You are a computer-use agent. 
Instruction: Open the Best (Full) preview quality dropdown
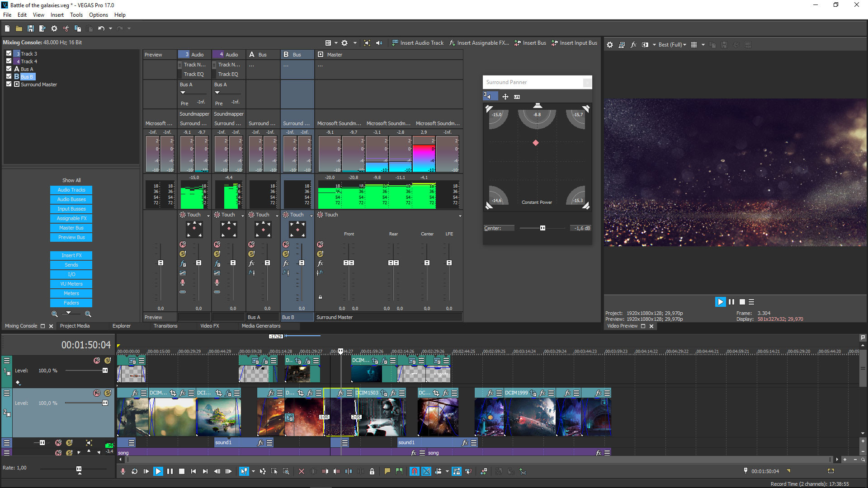[x=672, y=45]
